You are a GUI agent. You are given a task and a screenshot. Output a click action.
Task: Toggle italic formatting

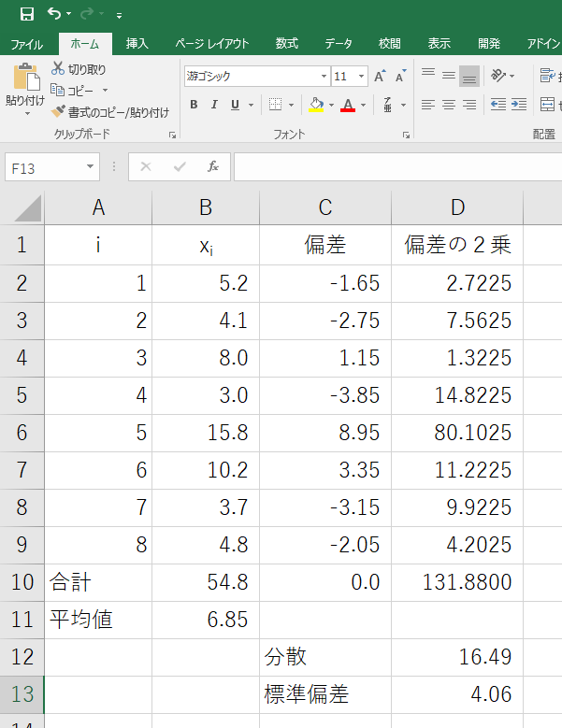coord(214,105)
